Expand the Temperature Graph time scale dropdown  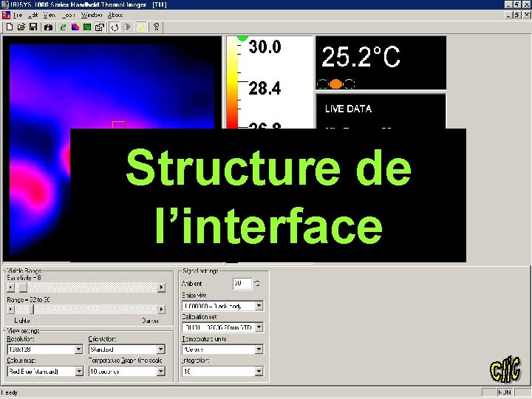coord(161,371)
